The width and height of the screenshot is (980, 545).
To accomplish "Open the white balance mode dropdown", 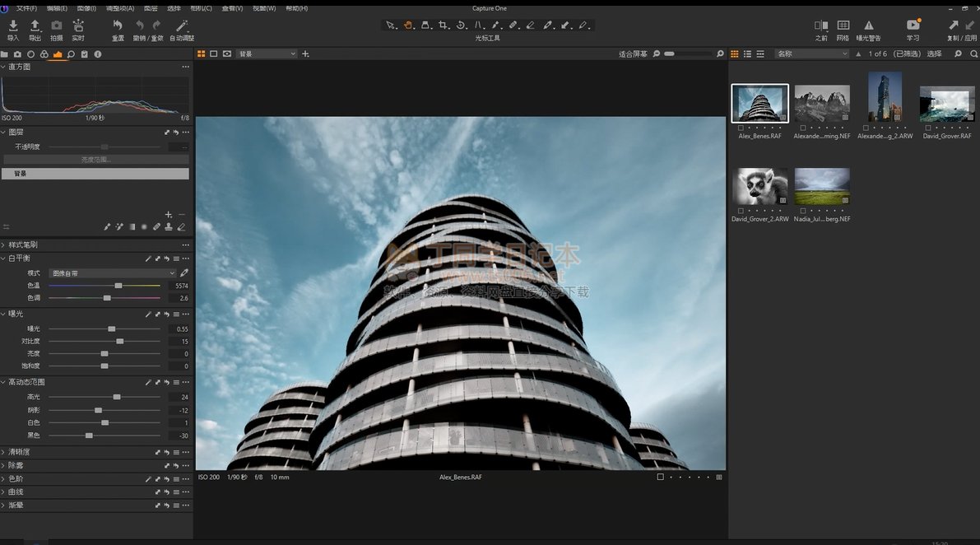I will coord(113,272).
